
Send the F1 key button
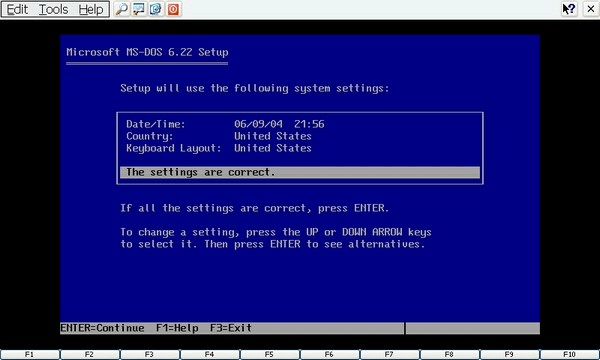pos(29,355)
